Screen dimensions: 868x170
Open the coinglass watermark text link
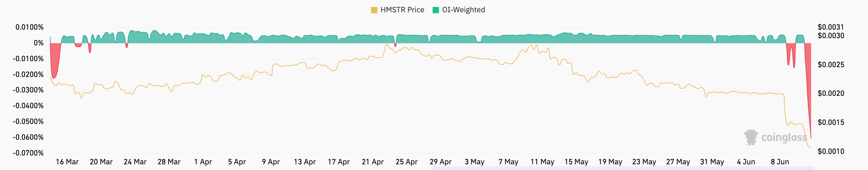pos(784,137)
